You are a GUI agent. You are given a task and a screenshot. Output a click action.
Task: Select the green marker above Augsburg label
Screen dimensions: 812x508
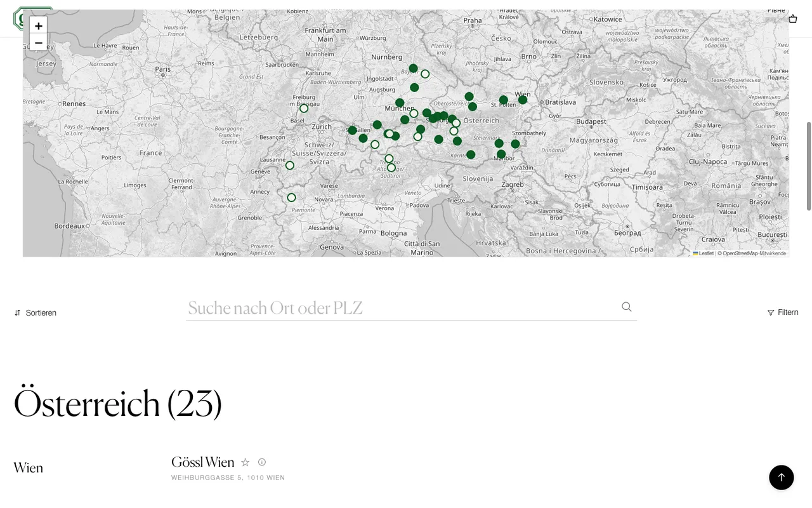pos(414,88)
